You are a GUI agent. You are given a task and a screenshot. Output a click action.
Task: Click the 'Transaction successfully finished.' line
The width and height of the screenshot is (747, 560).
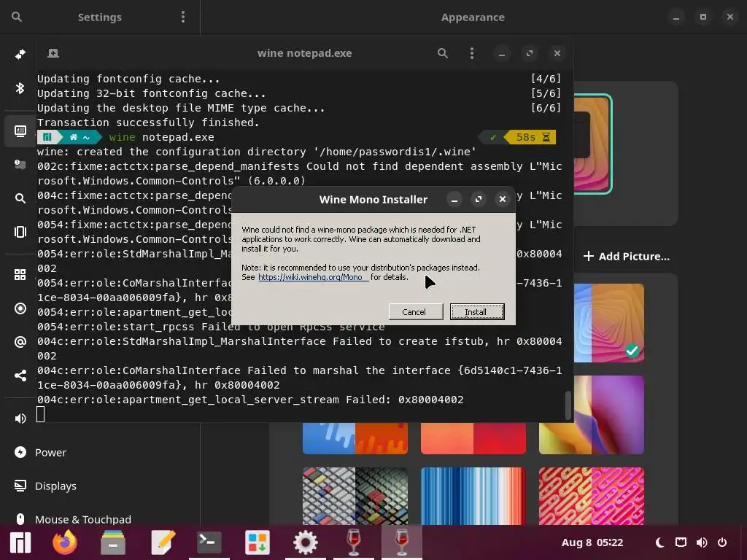[x=148, y=122]
